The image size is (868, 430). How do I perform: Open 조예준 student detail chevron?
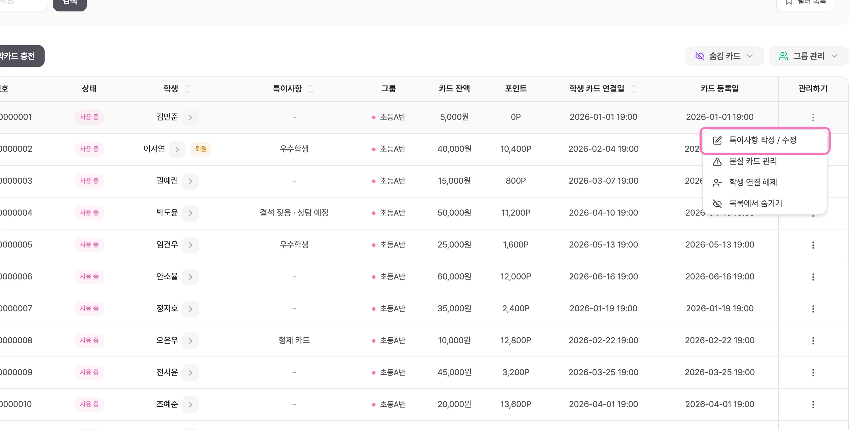coord(190,404)
